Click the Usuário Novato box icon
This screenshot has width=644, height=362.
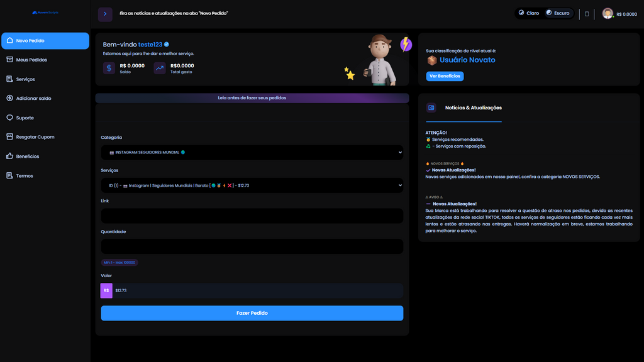[x=431, y=60]
